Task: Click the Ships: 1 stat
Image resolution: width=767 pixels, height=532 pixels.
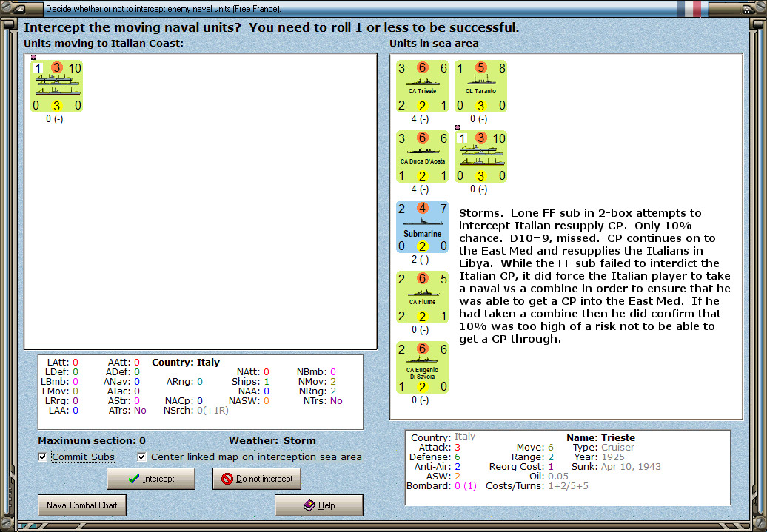Action: tap(250, 381)
